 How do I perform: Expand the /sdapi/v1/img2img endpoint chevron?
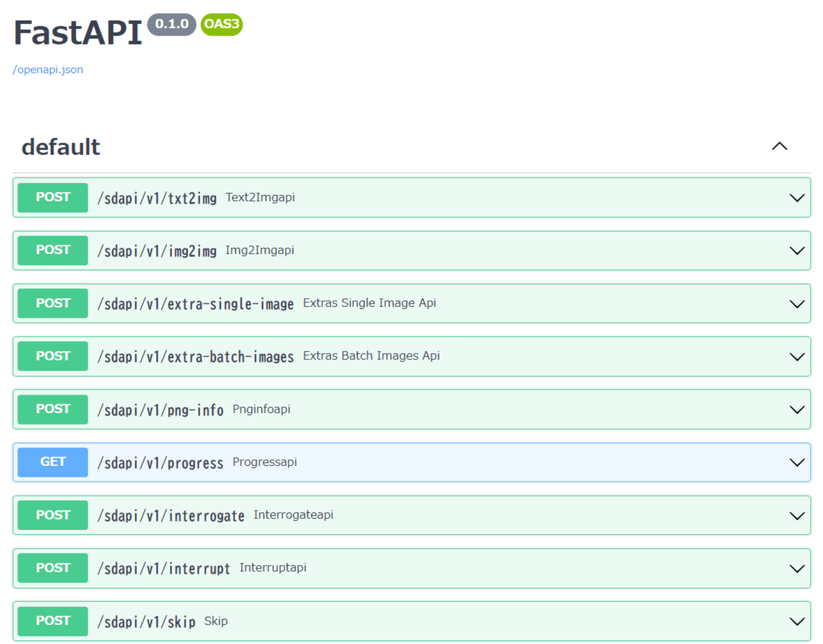pyautogui.click(x=797, y=251)
